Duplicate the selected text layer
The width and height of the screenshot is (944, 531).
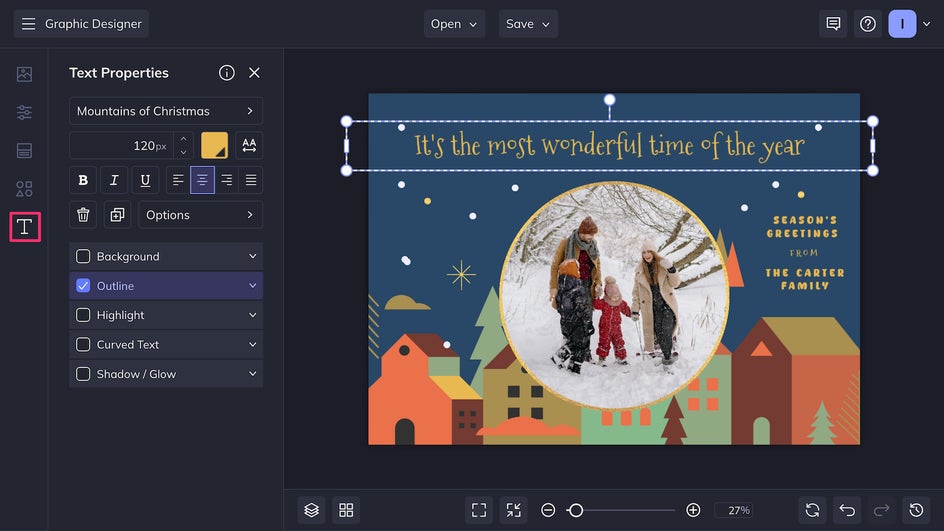point(117,215)
